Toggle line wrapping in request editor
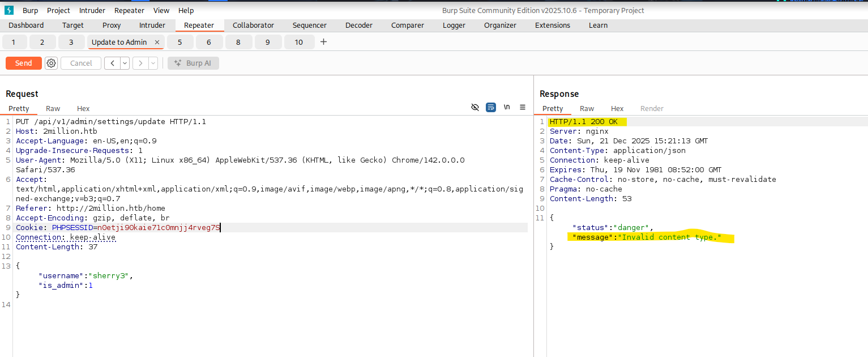 click(491, 107)
